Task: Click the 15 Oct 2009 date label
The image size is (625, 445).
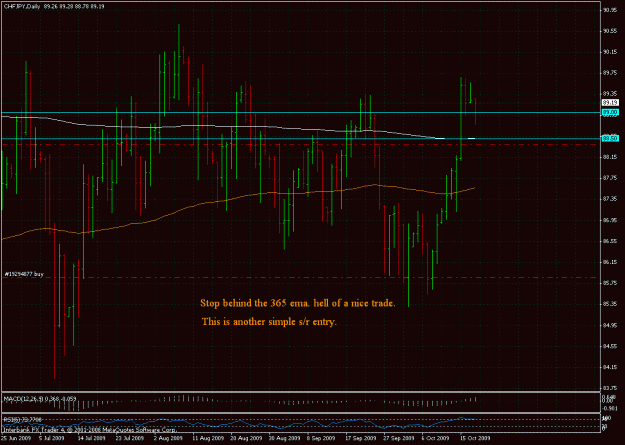Action: pyautogui.click(x=474, y=438)
